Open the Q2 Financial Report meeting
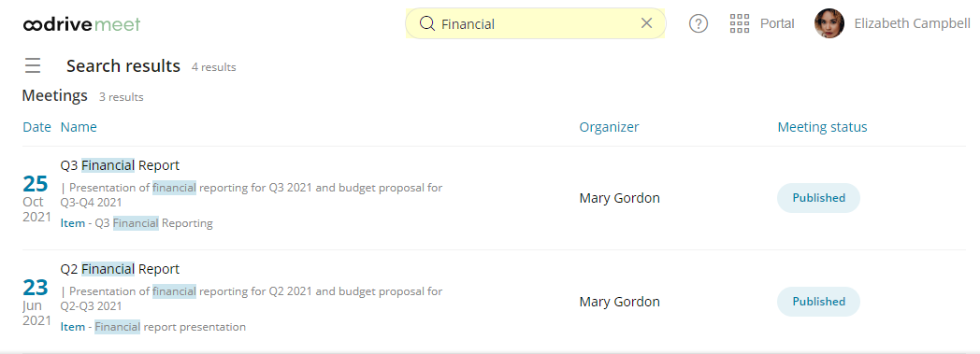 [x=120, y=269]
